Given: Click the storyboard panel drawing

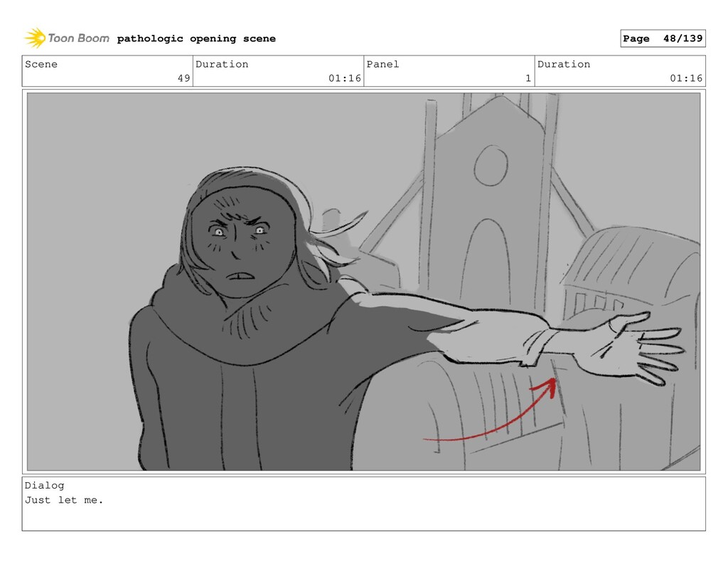Looking at the screenshot, I should [363, 282].
